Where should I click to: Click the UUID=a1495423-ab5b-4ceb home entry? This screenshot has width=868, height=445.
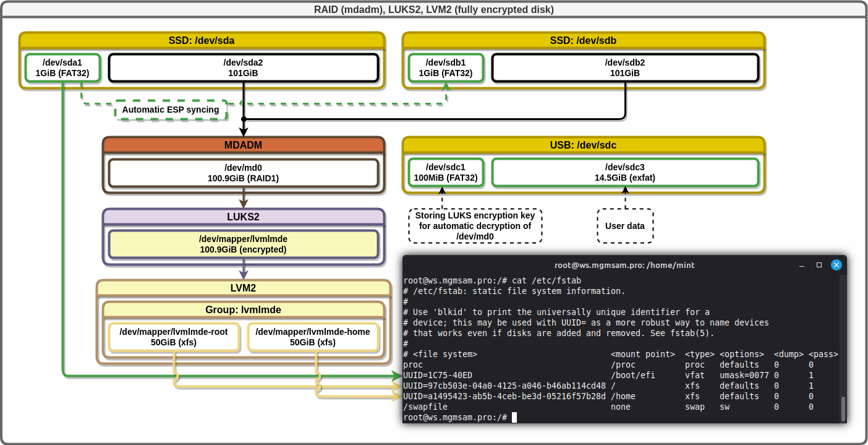click(504, 396)
